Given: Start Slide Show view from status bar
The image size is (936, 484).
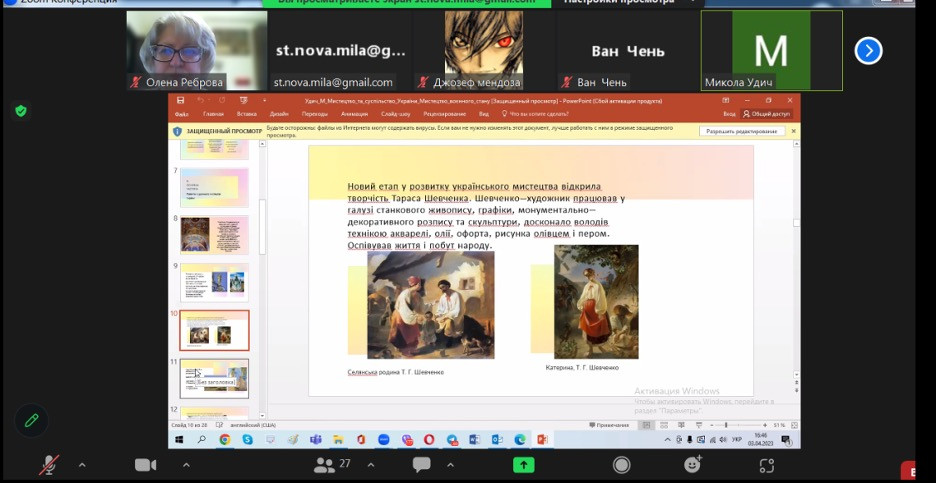Looking at the screenshot, I should 698,425.
